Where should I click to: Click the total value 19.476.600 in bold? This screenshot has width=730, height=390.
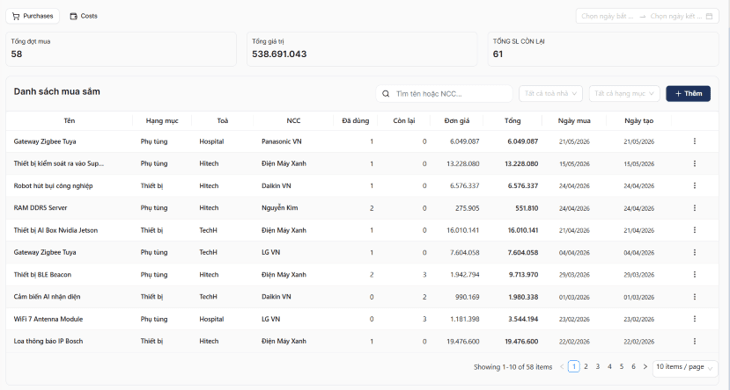[x=521, y=341]
